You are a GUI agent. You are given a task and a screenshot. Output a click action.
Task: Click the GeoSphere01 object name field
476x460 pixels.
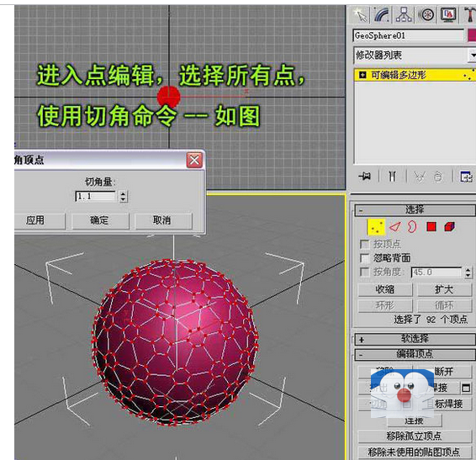pyautogui.click(x=409, y=35)
